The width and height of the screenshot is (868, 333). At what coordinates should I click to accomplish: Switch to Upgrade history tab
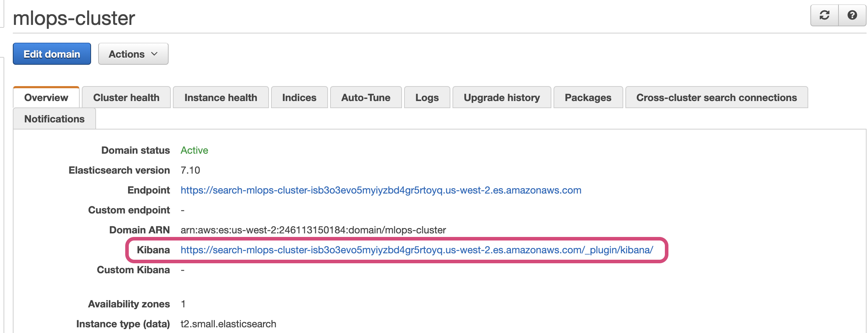coord(502,97)
